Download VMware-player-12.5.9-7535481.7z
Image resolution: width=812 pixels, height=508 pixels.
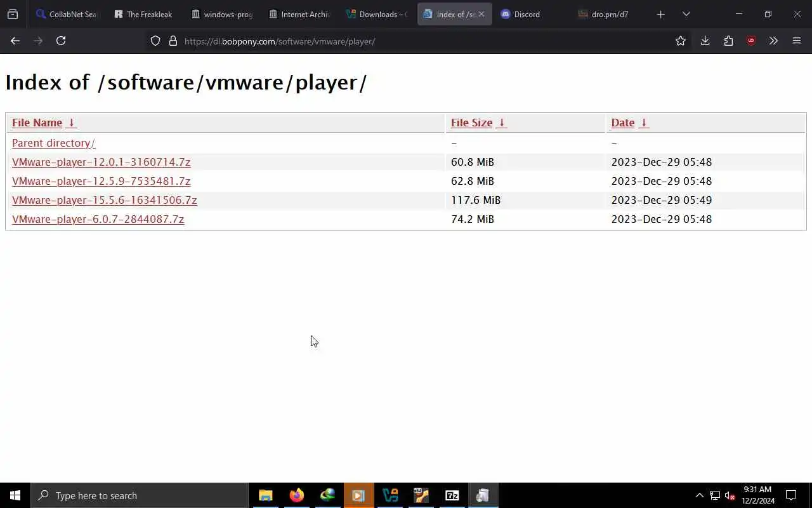[101, 181]
